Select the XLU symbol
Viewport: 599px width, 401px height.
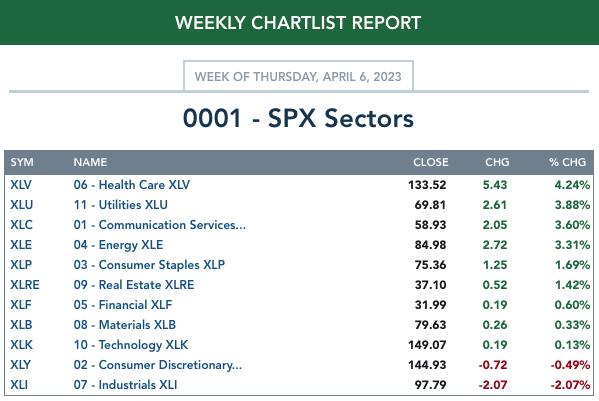tap(21, 205)
